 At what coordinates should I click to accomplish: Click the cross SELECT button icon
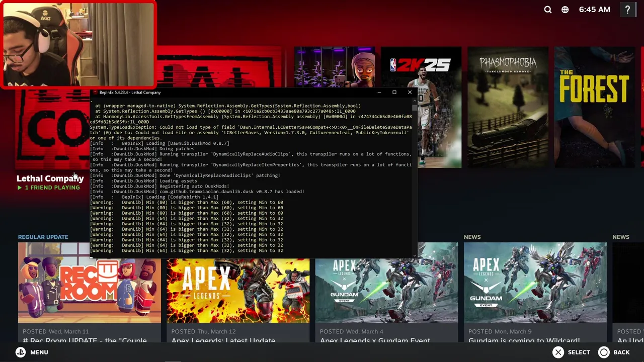click(x=558, y=352)
